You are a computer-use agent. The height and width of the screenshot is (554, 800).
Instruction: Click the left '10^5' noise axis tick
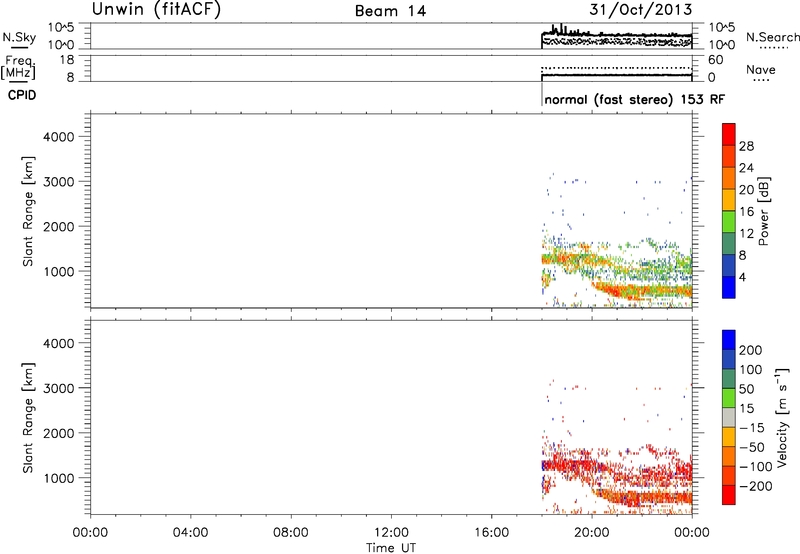(x=61, y=28)
